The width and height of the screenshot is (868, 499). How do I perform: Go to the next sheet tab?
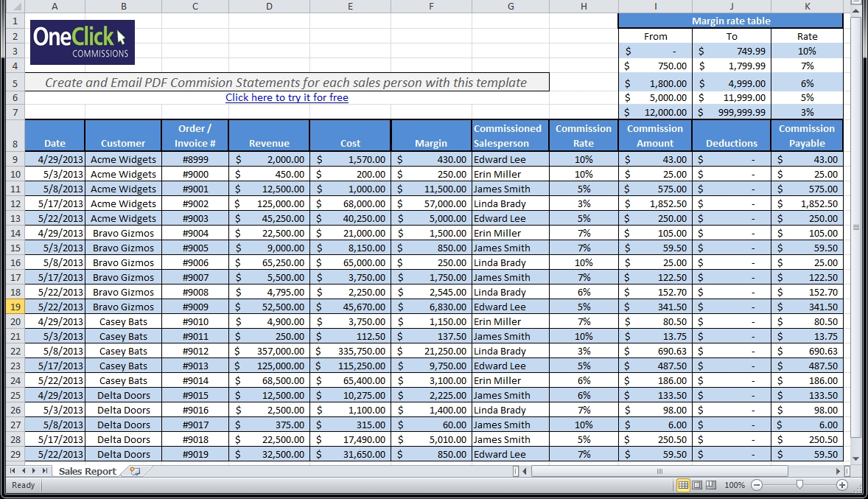tap(34, 471)
